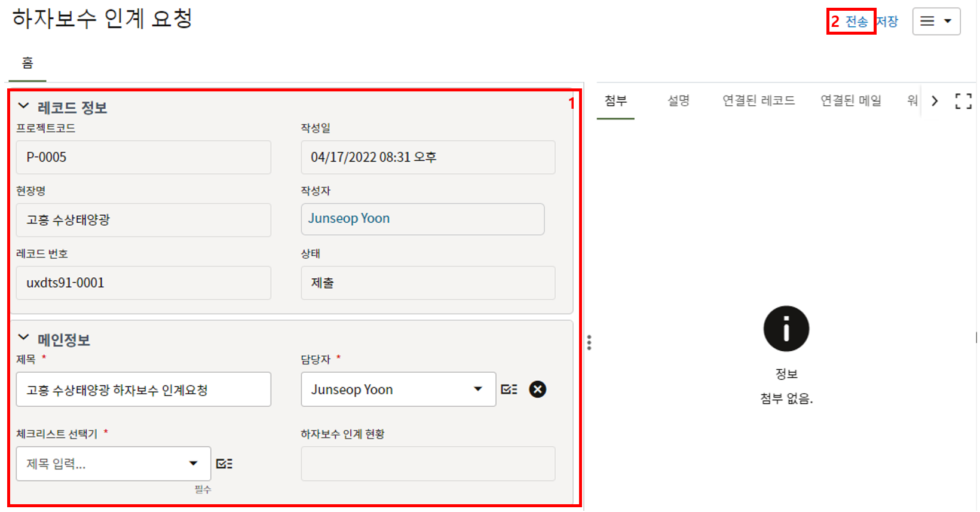Click the black info icon above 정보
The height and width of the screenshot is (512, 980).
[x=786, y=329]
